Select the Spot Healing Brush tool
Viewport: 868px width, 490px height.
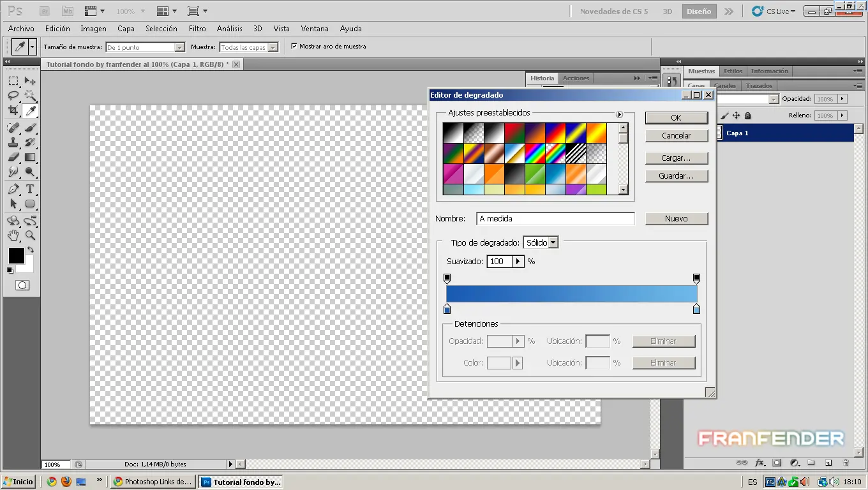[13, 128]
